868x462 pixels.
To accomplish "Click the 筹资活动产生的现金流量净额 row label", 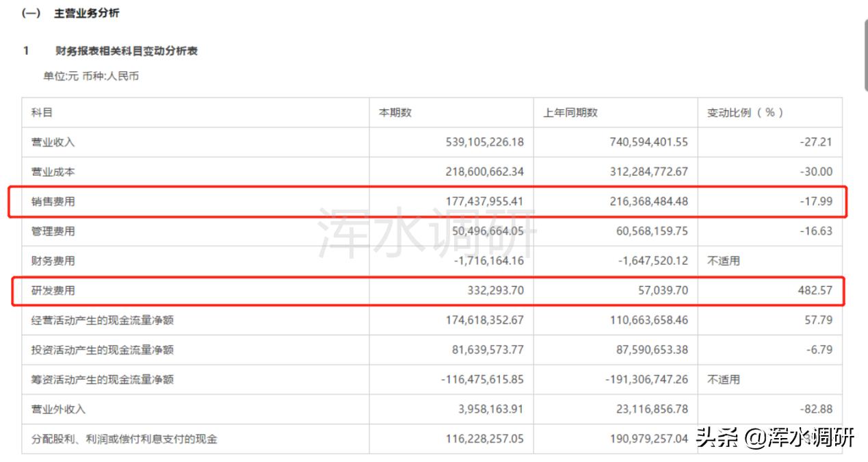I will 102,379.
